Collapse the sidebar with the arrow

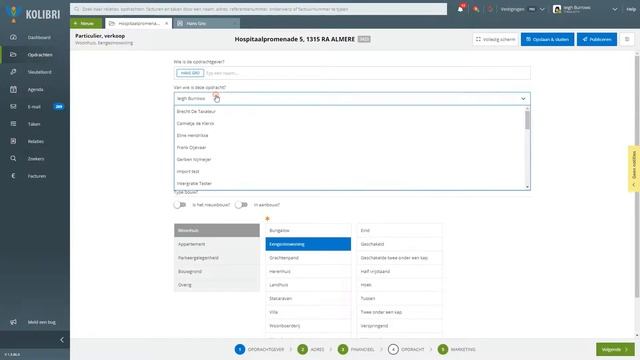[x=62, y=340]
